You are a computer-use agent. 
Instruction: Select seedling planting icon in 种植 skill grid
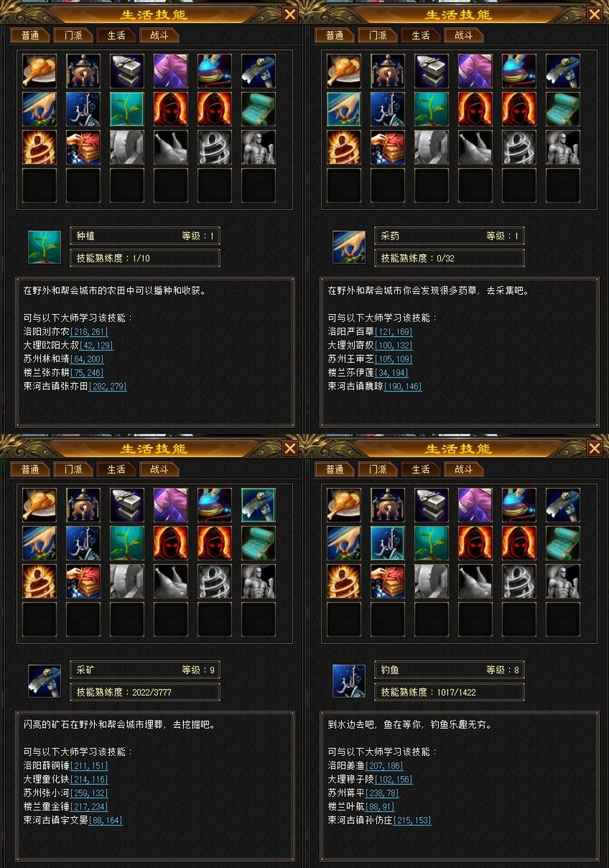pyautogui.click(x=127, y=109)
